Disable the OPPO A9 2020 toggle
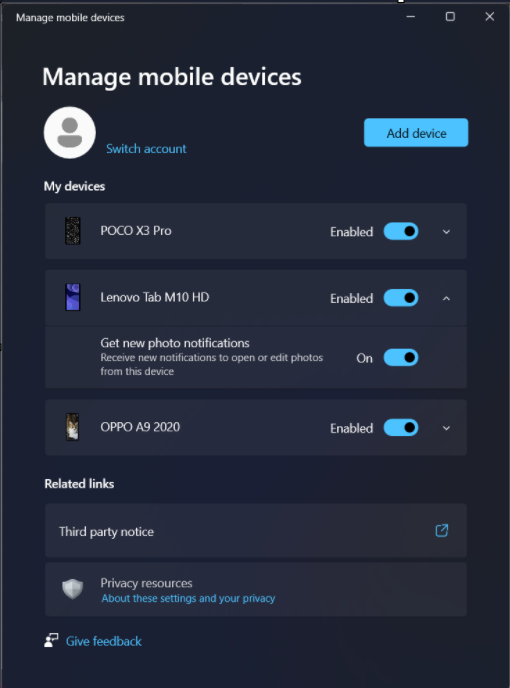This screenshot has height=688, width=510. coord(401,428)
